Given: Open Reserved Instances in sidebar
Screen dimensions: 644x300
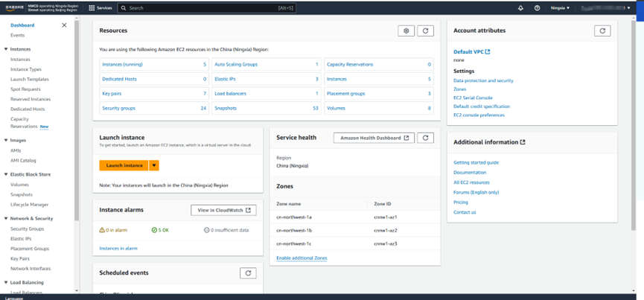Looking at the screenshot, I should pyautogui.click(x=31, y=99).
